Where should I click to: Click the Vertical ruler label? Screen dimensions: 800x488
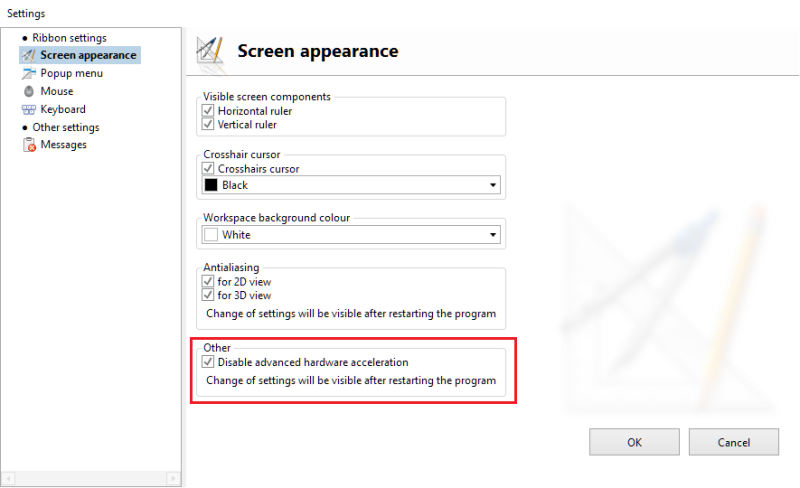tap(247, 125)
